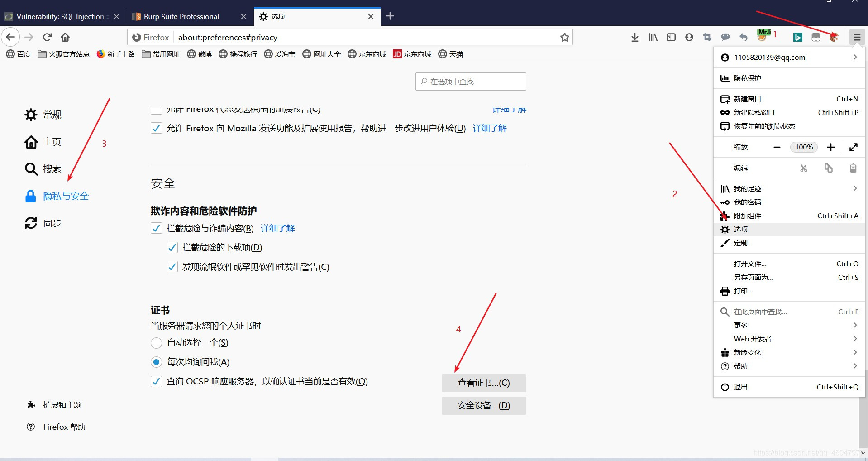Click the Paste clipboard icon in menu

pyautogui.click(x=853, y=168)
